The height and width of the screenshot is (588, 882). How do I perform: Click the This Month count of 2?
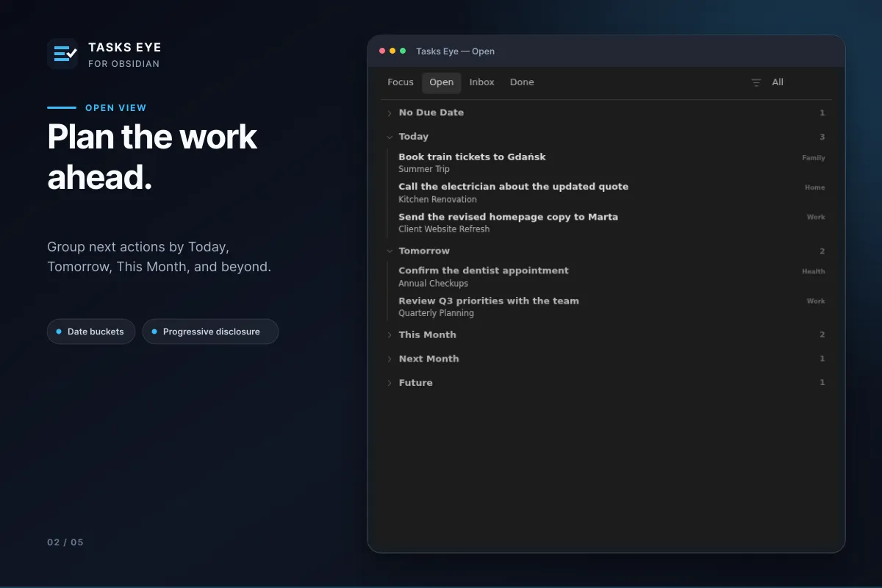tap(822, 335)
